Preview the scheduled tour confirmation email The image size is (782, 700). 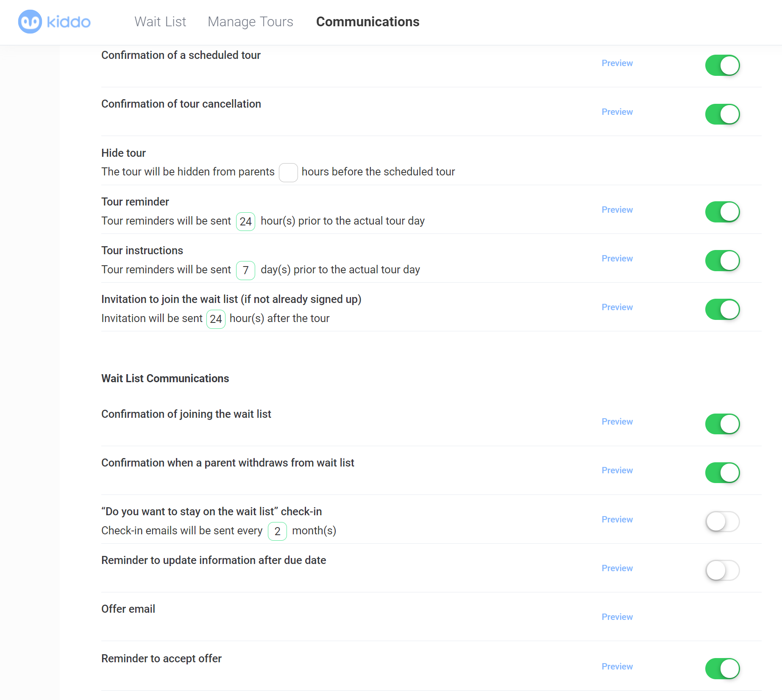617,63
